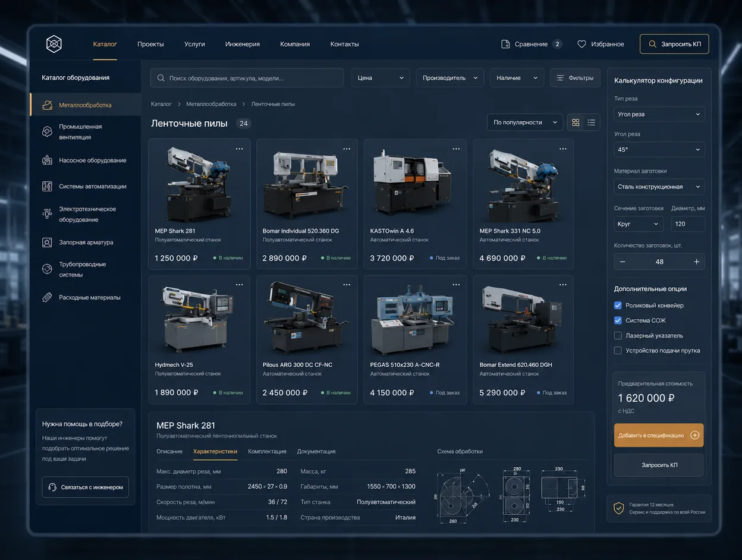Click the Насосное оборудование icon
This screenshot has height=560, width=742.
[47, 161]
